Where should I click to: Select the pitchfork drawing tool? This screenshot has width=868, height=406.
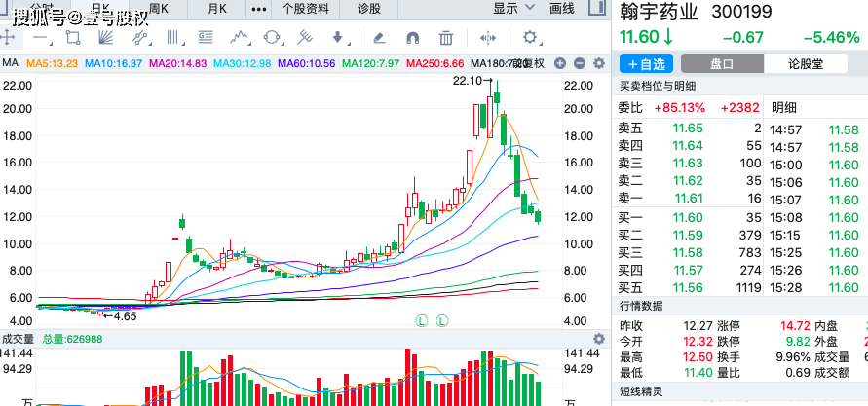click(305, 38)
